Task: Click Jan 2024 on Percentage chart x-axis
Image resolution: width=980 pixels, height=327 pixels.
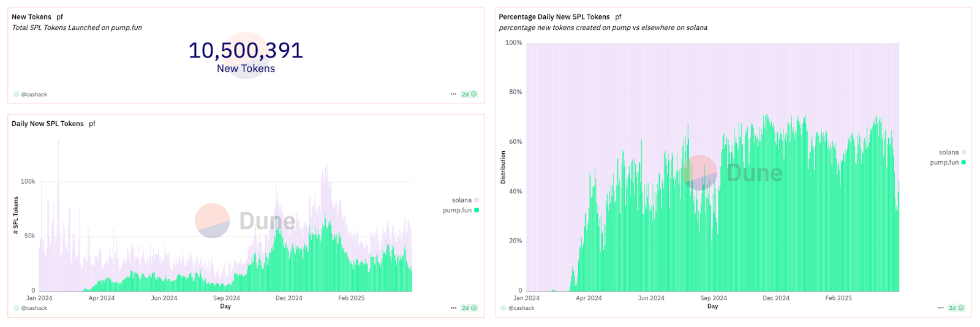Action: point(526,298)
